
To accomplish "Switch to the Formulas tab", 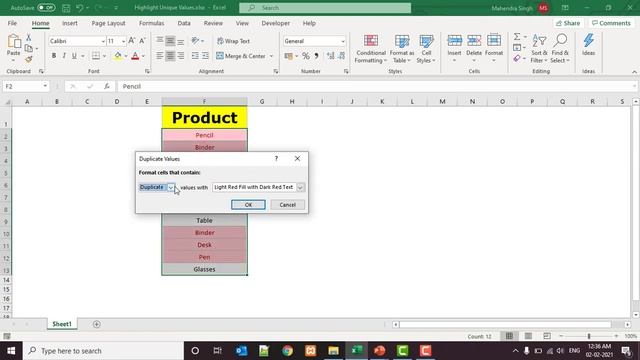I will [151, 23].
